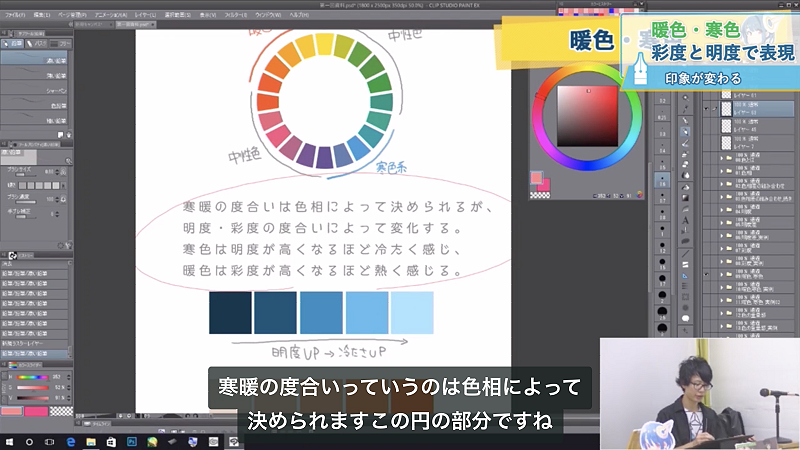Expand layer folder 11

[x=722, y=300]
